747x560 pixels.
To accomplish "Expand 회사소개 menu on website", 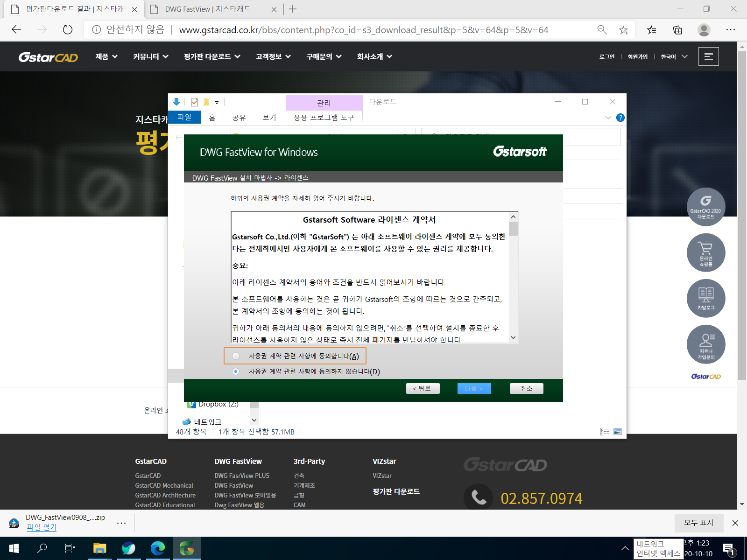I will tap(374, 56).
